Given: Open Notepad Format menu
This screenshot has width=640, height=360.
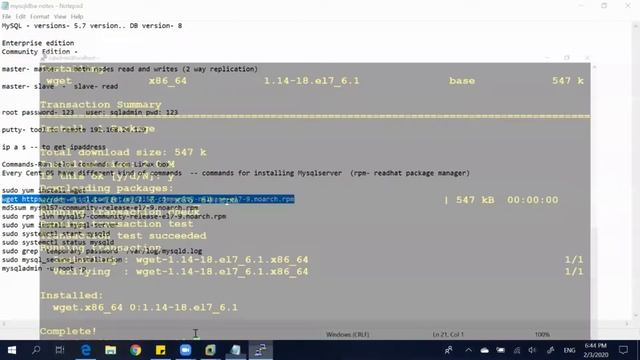Looking at the screenshot, I should 40,16.
